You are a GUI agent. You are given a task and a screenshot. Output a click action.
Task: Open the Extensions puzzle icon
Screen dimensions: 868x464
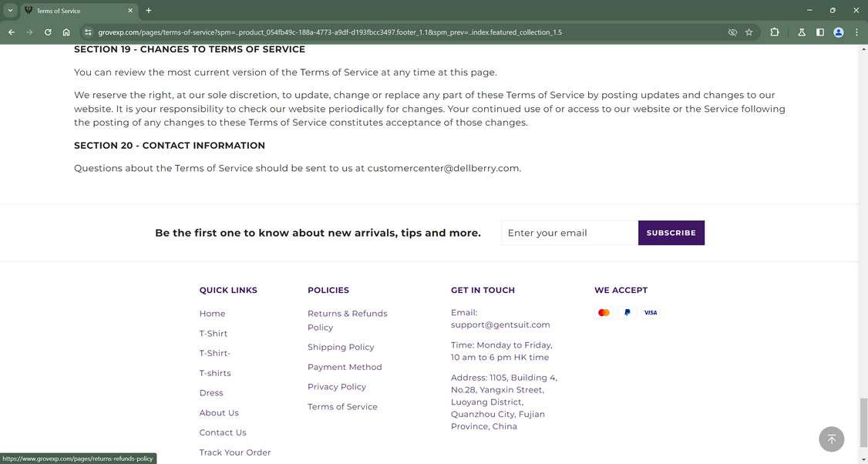pos(775,32)
